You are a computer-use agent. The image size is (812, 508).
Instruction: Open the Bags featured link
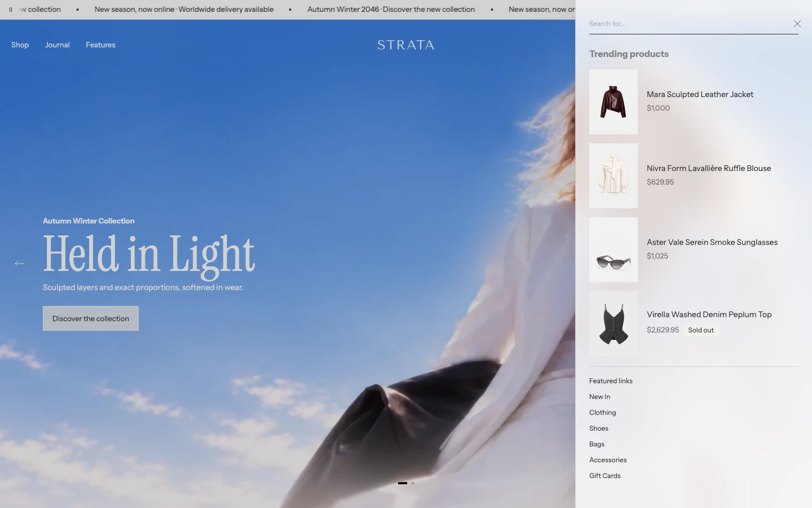point(597,444)
